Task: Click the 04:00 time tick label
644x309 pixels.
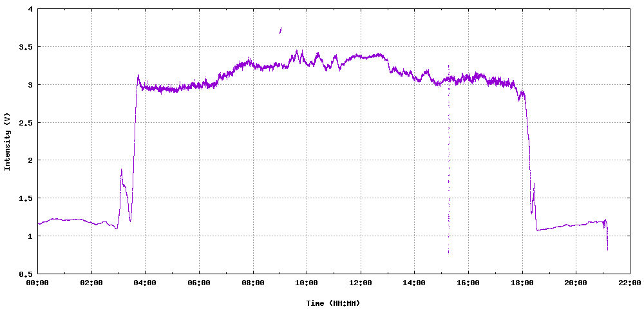Action: [x=146, y=283]
